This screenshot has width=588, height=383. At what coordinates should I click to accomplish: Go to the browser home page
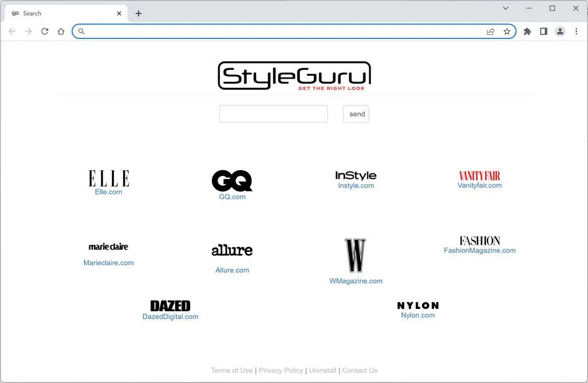pyautogui.click(x=61, y=31)
